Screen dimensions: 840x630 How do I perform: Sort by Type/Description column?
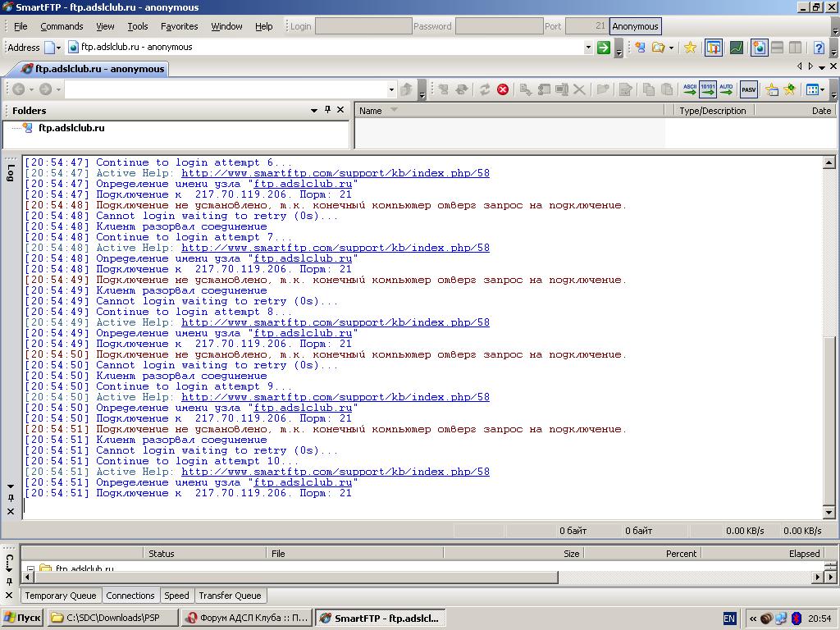(x=713, y=111)
